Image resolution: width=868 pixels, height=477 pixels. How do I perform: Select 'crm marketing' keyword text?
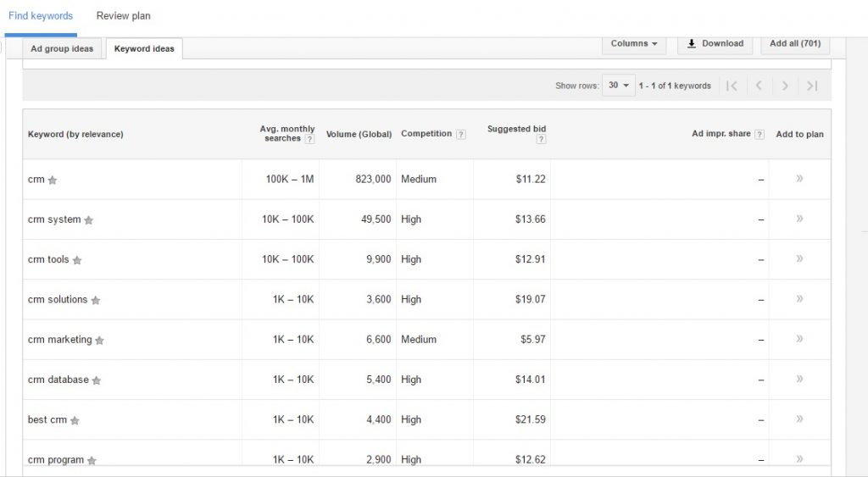point(60,340)
